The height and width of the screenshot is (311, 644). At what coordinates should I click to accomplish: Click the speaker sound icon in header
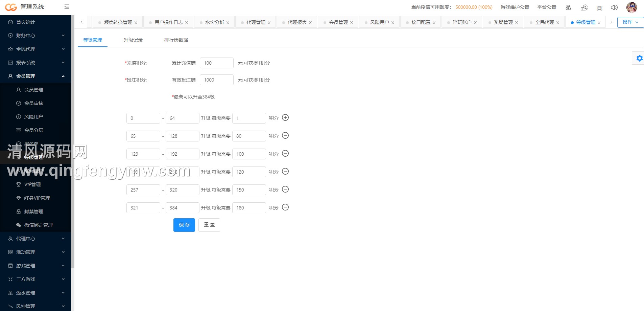pos(614,7)
